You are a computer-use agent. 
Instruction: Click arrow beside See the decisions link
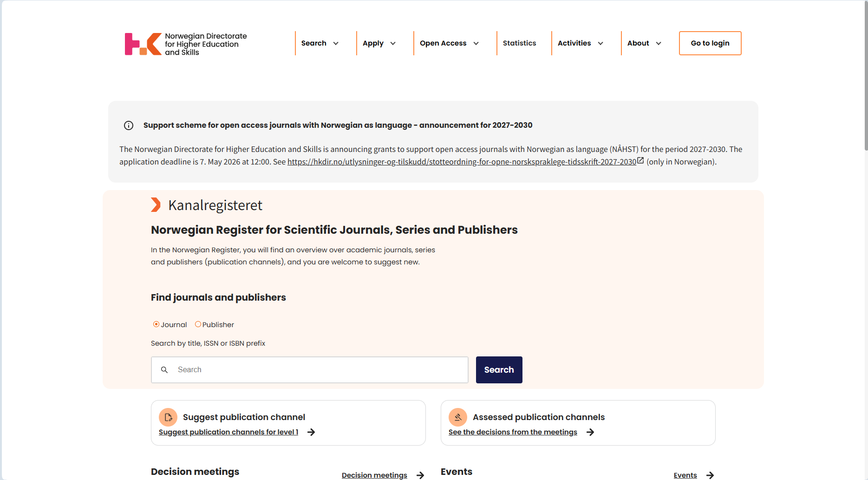click(590, 432)
